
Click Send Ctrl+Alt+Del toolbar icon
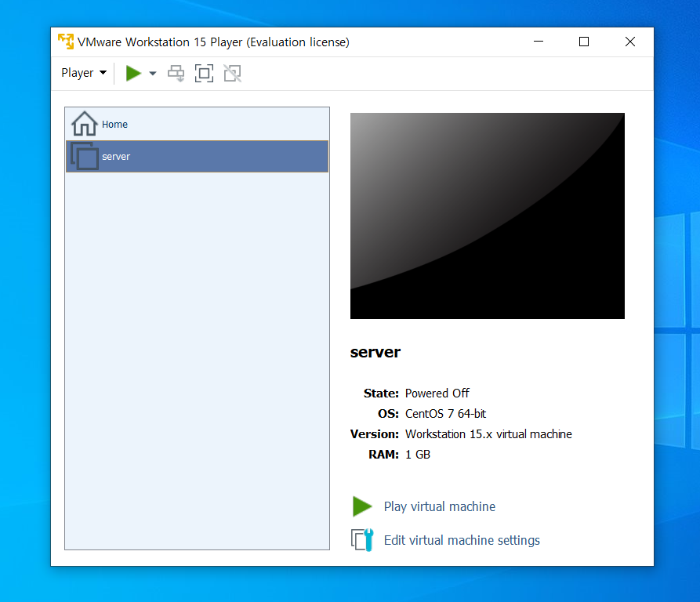(x=176, y=73)
